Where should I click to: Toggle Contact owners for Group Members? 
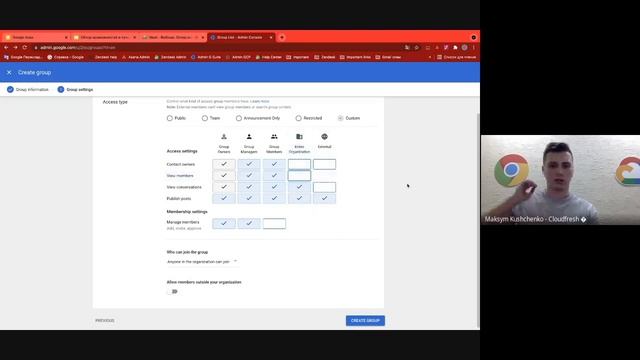click(274, 164)
